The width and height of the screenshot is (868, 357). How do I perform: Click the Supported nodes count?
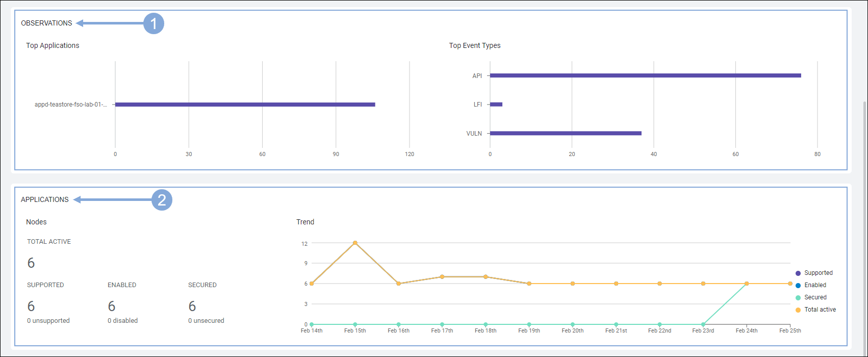[31, 306]
